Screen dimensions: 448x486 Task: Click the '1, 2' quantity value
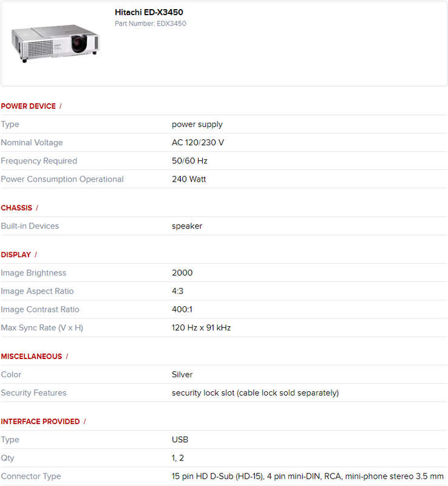(x=178, y=458)
